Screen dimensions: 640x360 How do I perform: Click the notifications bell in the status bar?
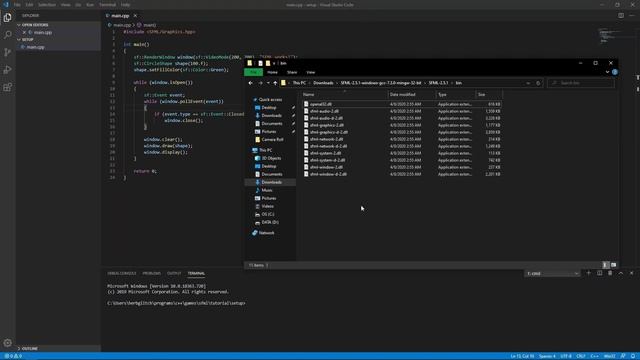(633, 356)
